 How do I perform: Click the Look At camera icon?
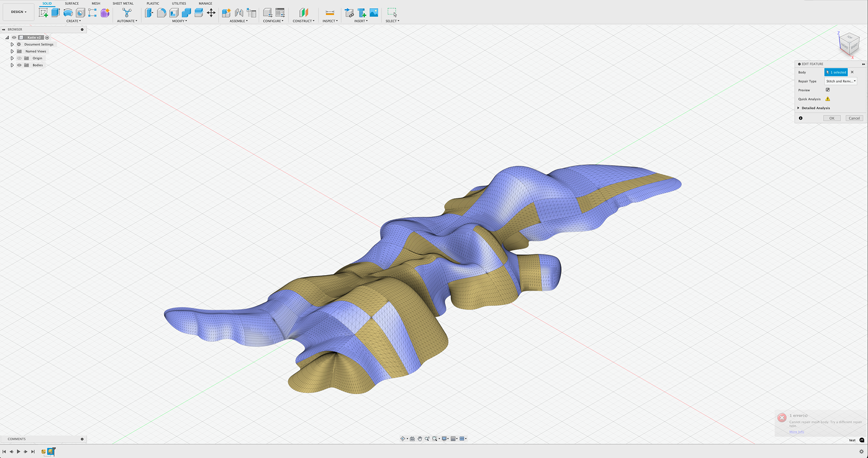[x=412, y=439]
